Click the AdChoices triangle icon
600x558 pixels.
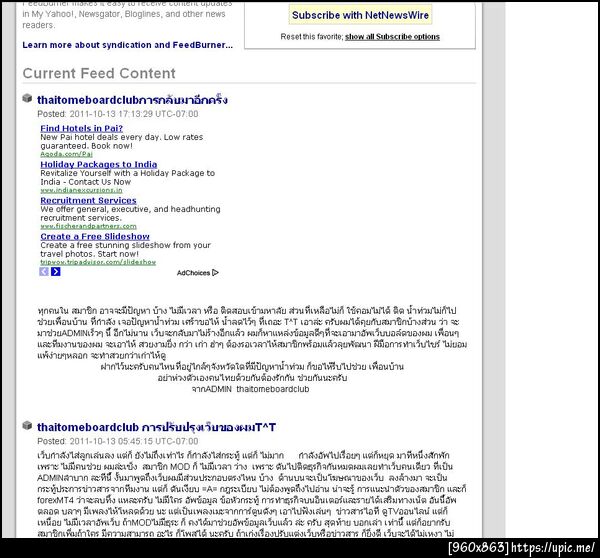[215, 272]
